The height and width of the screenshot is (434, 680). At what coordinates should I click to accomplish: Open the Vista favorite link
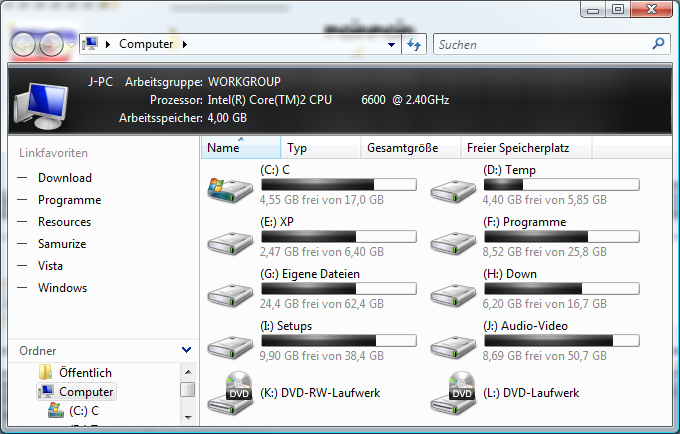tap(50, 266)
